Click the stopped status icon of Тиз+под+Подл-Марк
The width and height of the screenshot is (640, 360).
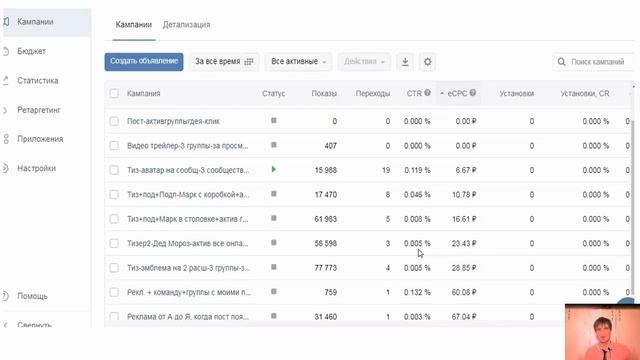tap(274, 194)
